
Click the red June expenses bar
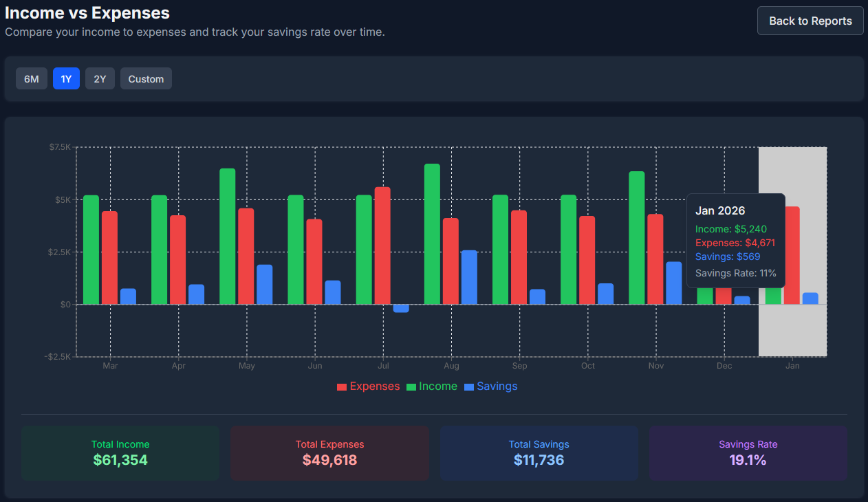pos(314,262)
